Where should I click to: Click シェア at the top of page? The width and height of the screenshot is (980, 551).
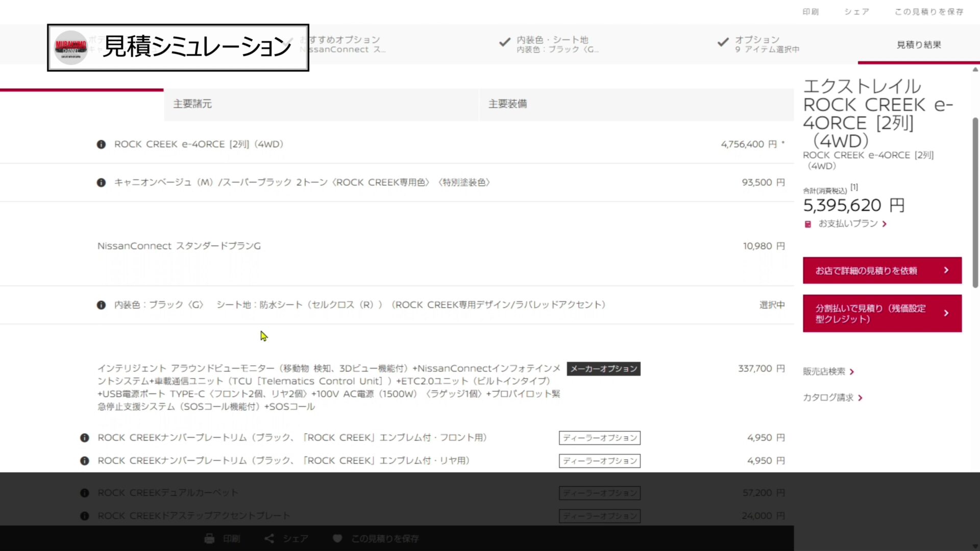856,12
